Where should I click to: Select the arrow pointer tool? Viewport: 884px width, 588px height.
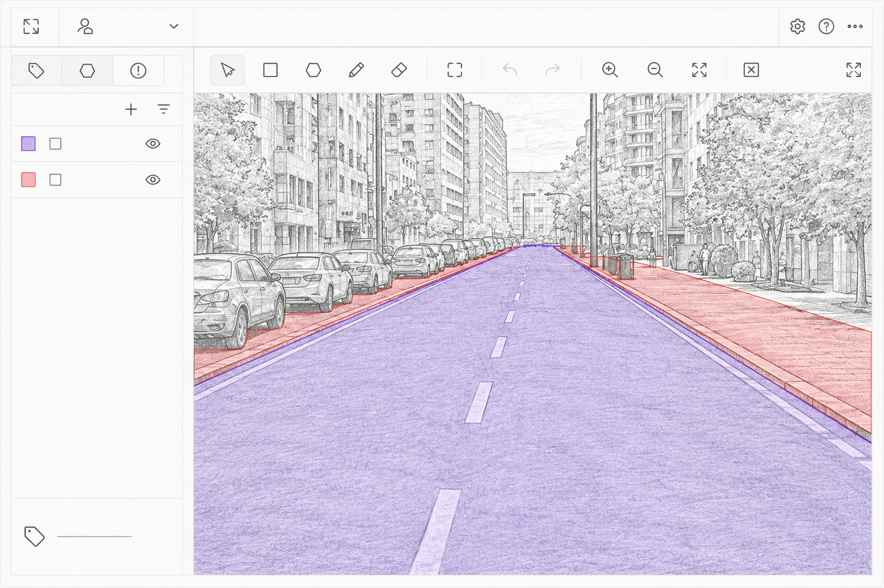[228, 70]
